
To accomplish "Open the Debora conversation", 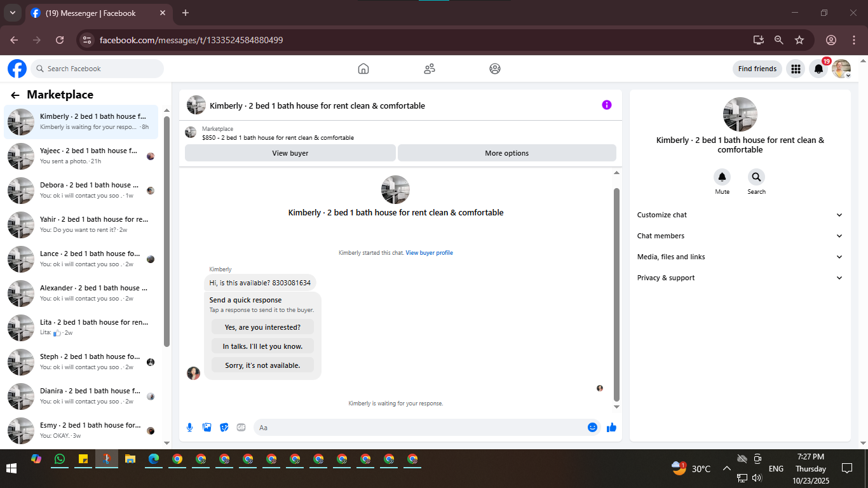I will [81, 190].
